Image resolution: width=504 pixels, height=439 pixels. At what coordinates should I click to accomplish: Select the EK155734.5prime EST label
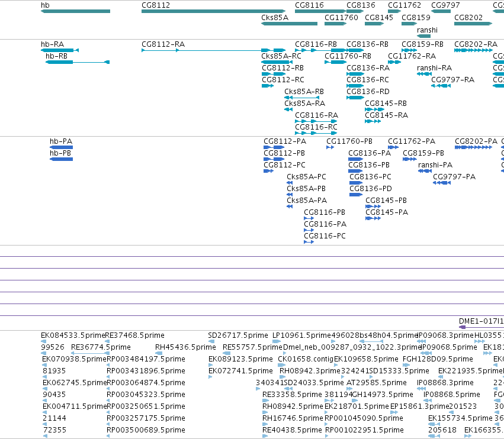click(x=460, y=418)
